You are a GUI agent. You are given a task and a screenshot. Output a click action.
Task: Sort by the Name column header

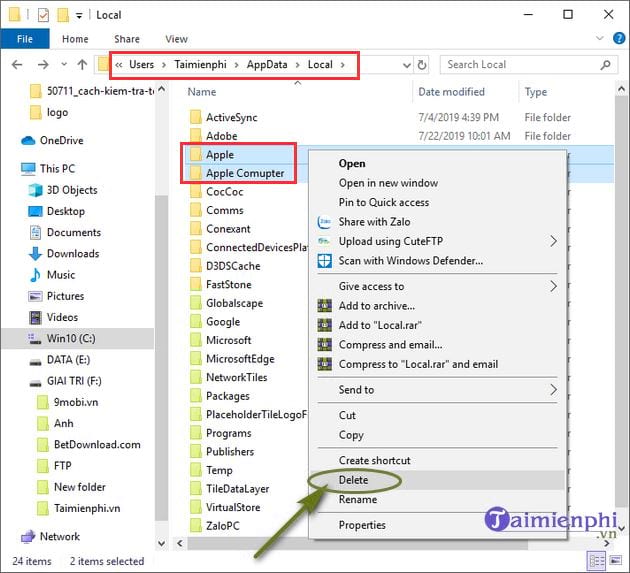click(x=202, y=92)
